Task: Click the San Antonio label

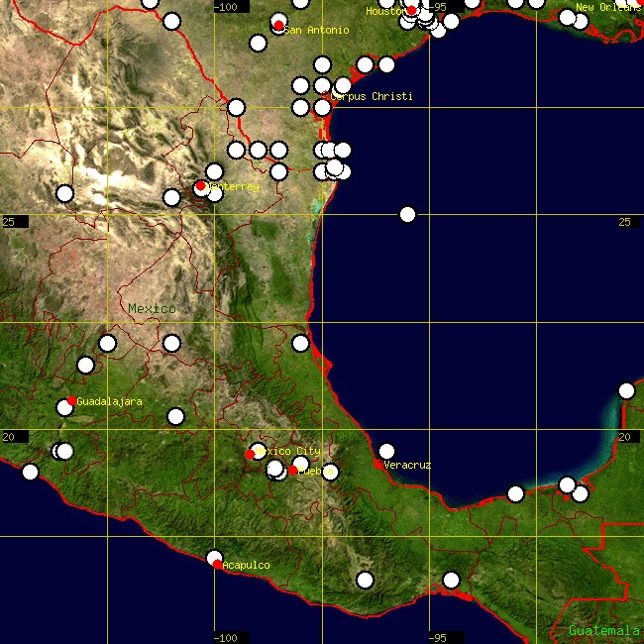Action: click(316, 30)
